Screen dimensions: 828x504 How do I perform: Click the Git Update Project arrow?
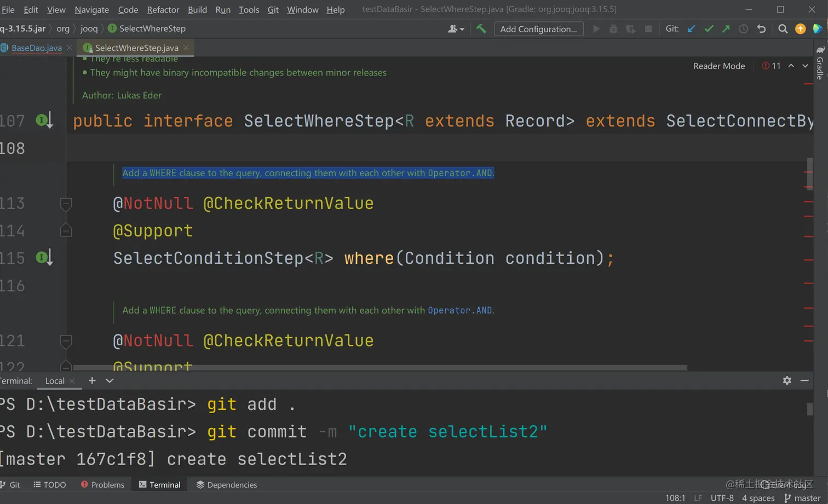click(x=692, y=29)
